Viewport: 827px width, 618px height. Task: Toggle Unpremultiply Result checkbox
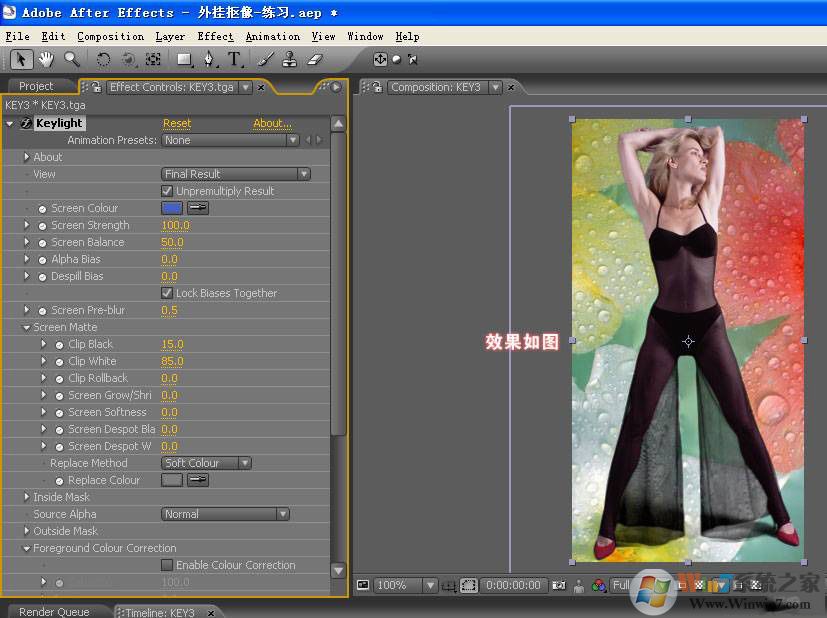[x=167, y=191]
